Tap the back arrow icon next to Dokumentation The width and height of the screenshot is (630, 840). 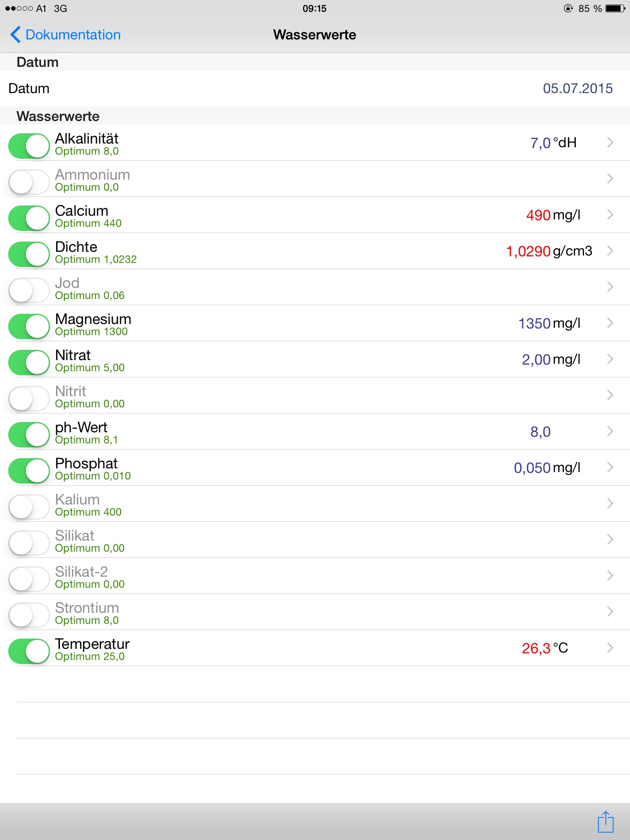(x=16, y=35)
